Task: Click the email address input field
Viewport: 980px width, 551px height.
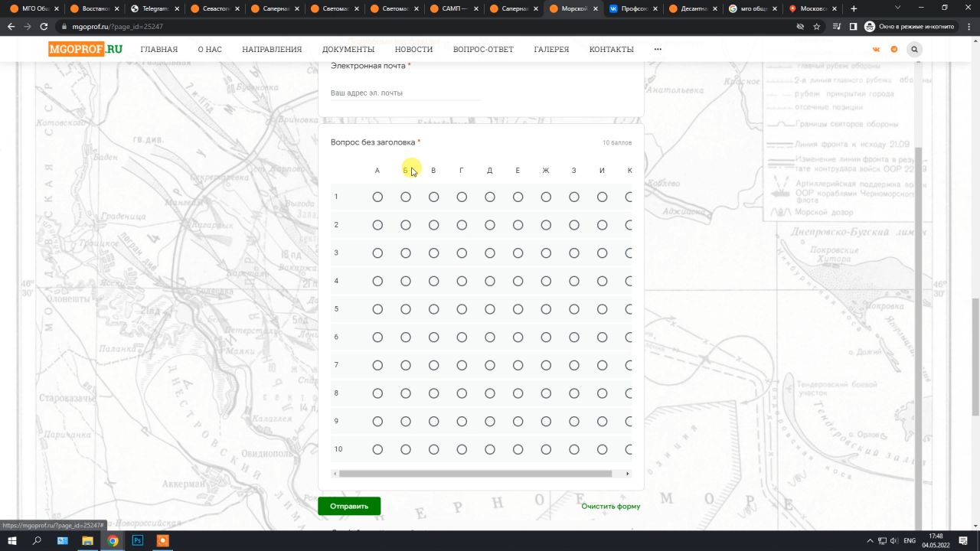Action: pyautogui.click(x=406, y=93)
